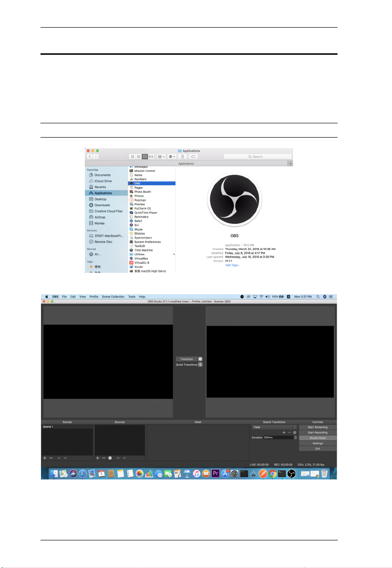Open scene transition properties gear
The height and width of the screenshot is (568, 392).
click(x=294, y=432)
